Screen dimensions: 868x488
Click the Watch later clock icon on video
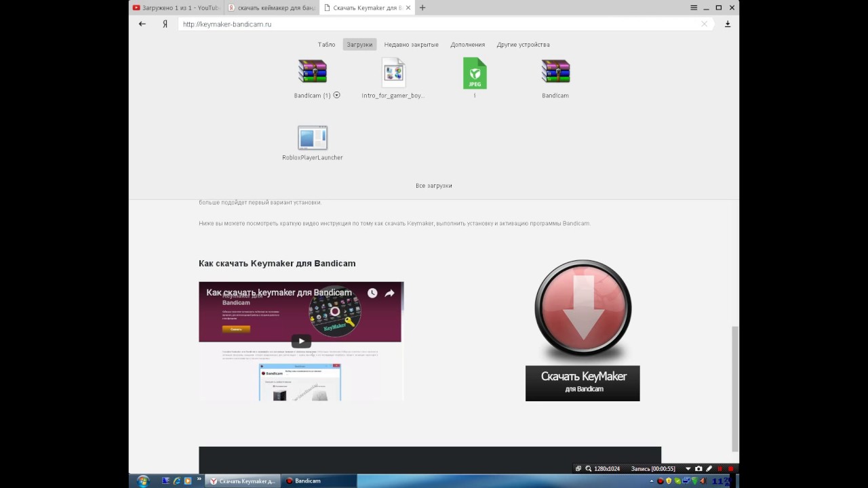point(372,293)
